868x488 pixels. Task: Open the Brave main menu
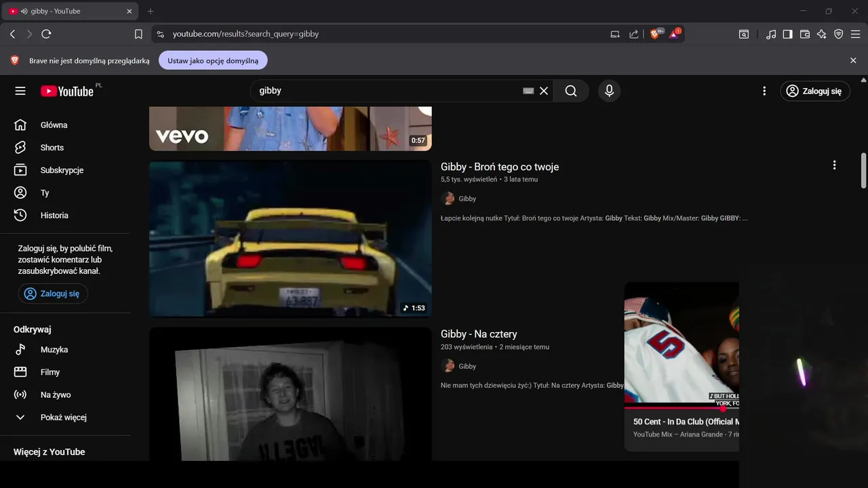[x=856, y=34]
